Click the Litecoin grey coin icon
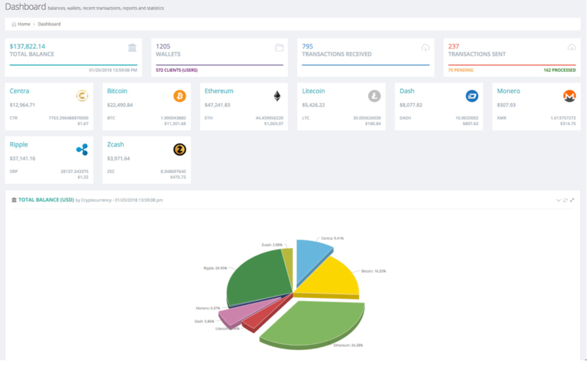This screenshot has width=588, height=372. 374,96
